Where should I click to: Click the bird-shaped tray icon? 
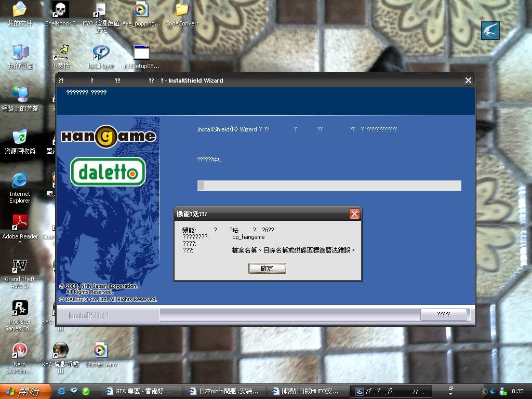pyautogui.click(x=493, y=391)
